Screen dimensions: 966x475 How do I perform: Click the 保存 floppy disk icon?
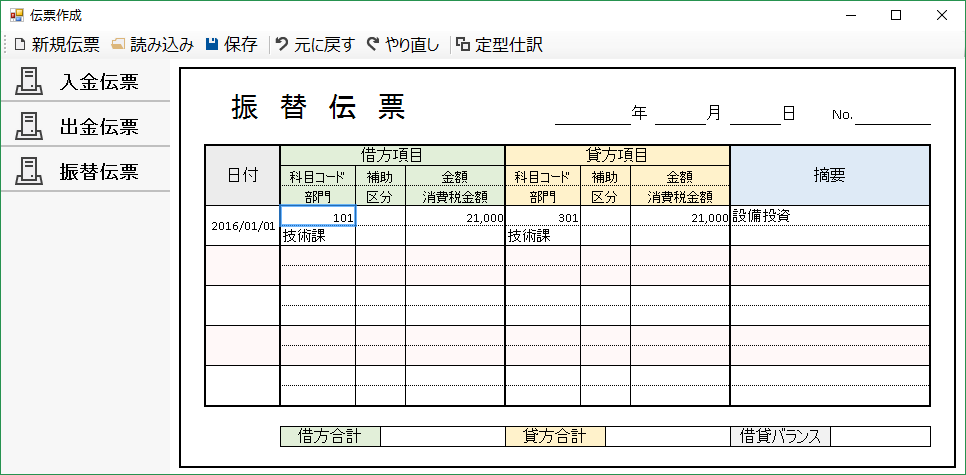[212, 44]
